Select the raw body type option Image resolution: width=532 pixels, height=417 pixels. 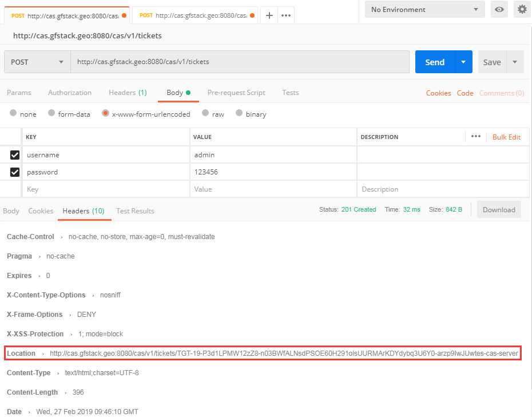coord(206,114)
